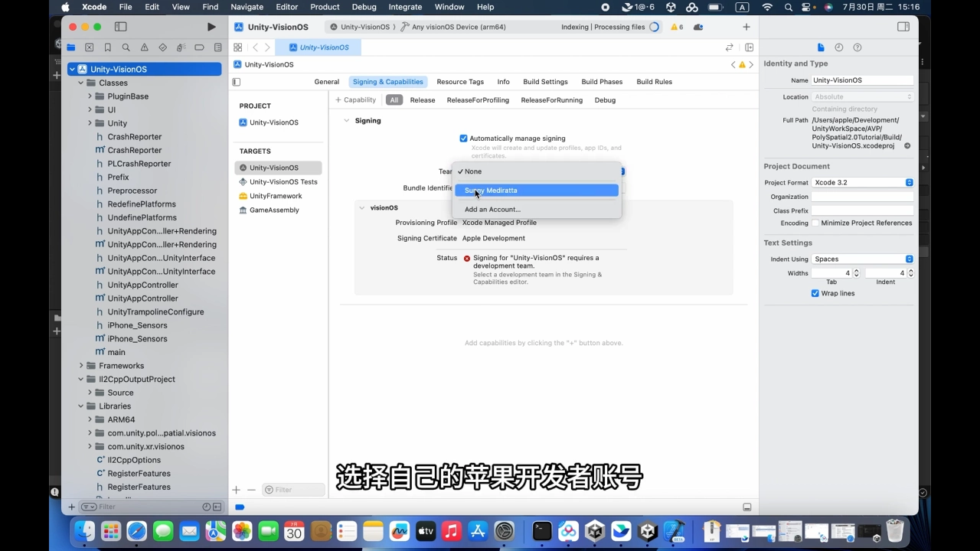Image resolution: width=980 pixels, height=551 pixels.
Task: Open the Resource Tags tab
Action: pos(460,82)
